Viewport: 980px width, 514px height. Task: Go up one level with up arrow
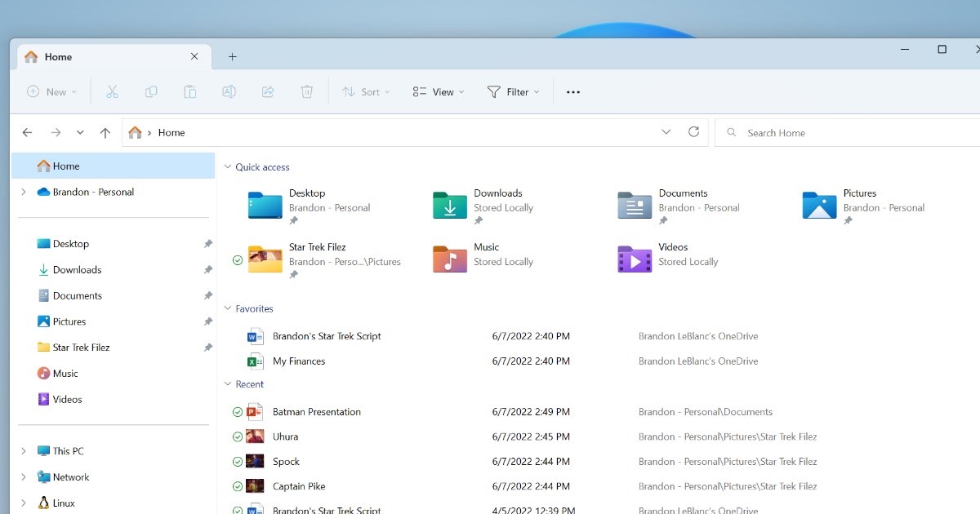click(x=105, y=132)
